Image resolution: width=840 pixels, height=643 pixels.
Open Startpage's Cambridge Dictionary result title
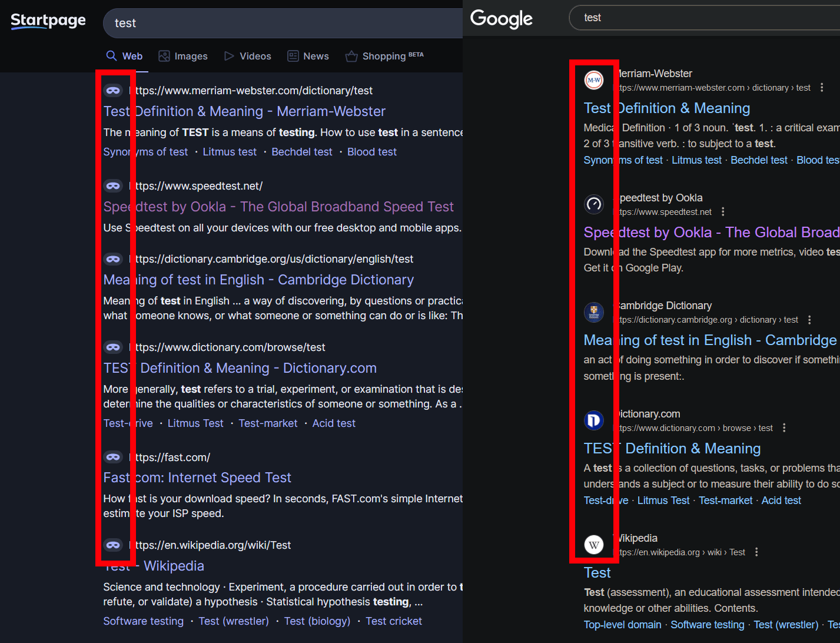coord(258,280)
